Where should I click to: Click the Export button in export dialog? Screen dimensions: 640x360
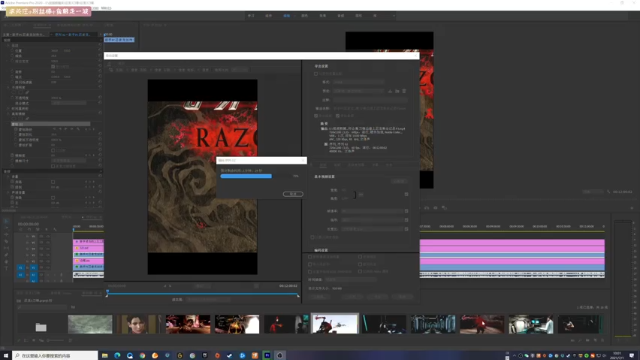377,297
